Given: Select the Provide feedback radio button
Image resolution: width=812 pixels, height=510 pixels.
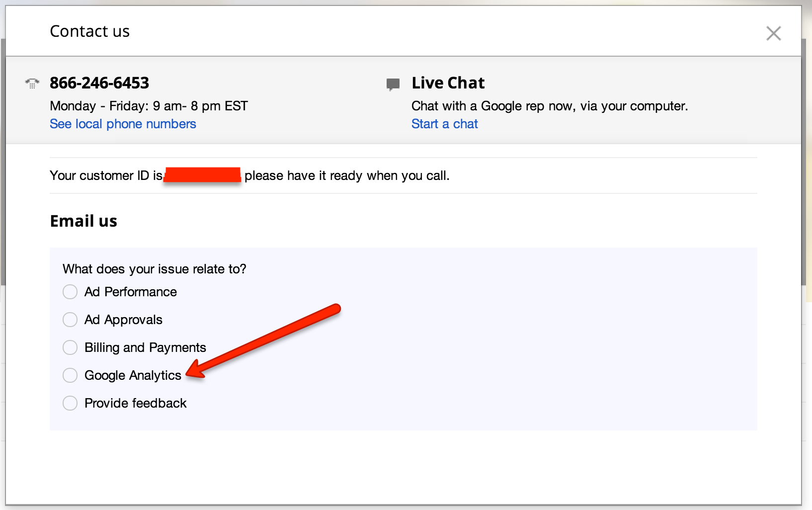Looking at the screenshot, I should (70, 403).
